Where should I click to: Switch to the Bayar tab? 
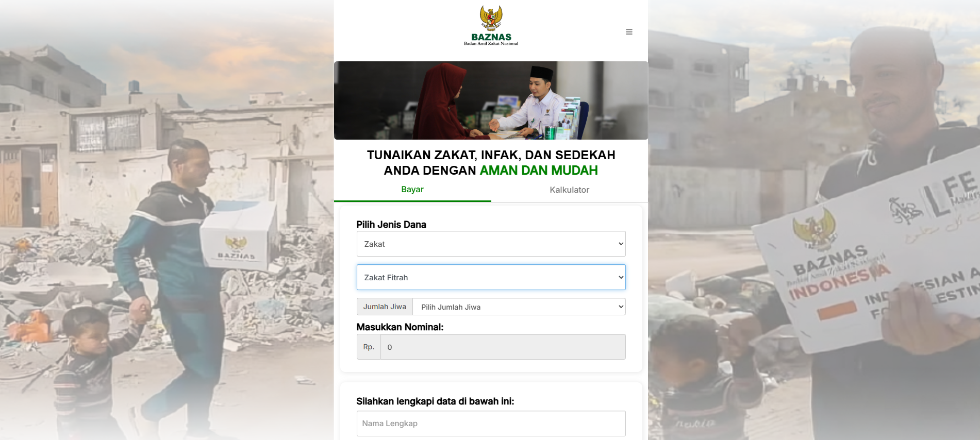[412, 190]
